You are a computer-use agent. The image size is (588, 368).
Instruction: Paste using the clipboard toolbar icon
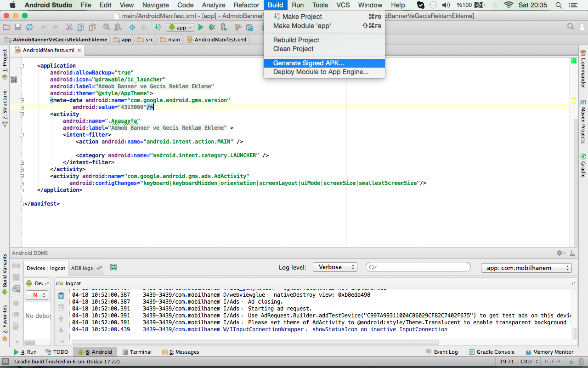(x=92, y=28)
